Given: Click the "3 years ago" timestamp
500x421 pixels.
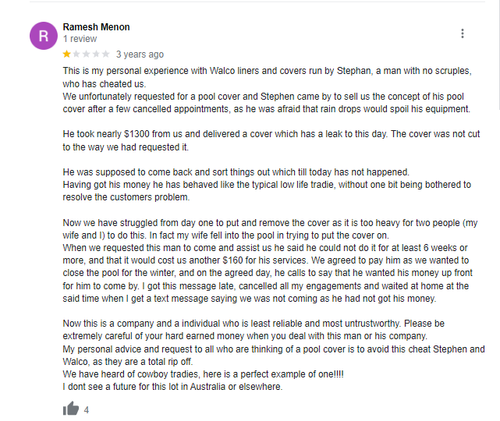Looking at the screenshot, I should pyautogui.click(x=140, y=54).
